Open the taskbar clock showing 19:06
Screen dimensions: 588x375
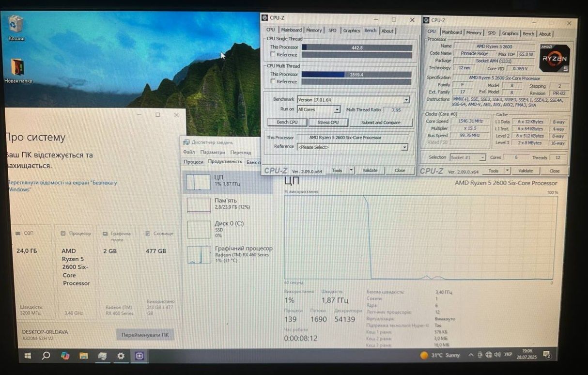[x=527, y=355]
